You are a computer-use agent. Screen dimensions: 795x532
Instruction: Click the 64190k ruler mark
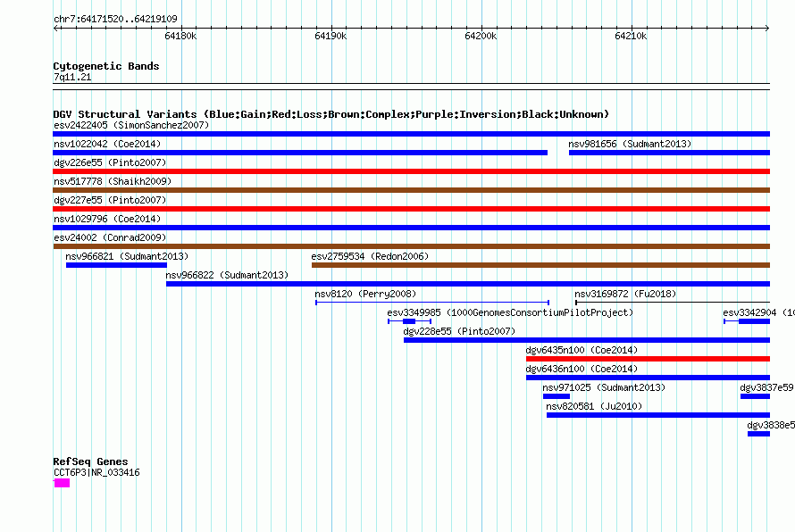[x=331, y=36]
